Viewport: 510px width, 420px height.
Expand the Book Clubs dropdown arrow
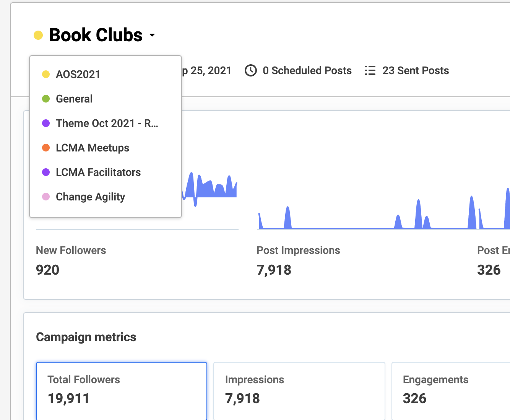(152, 35)
